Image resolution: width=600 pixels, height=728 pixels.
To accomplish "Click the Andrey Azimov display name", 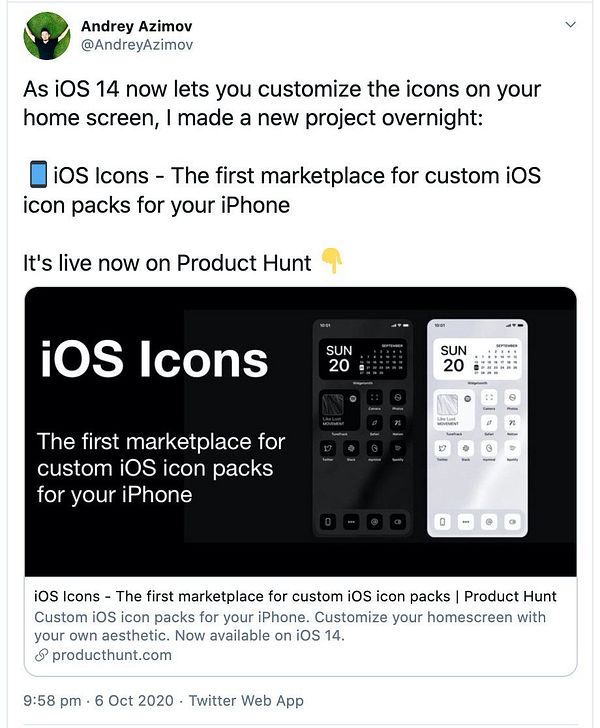I will point(137,26).
